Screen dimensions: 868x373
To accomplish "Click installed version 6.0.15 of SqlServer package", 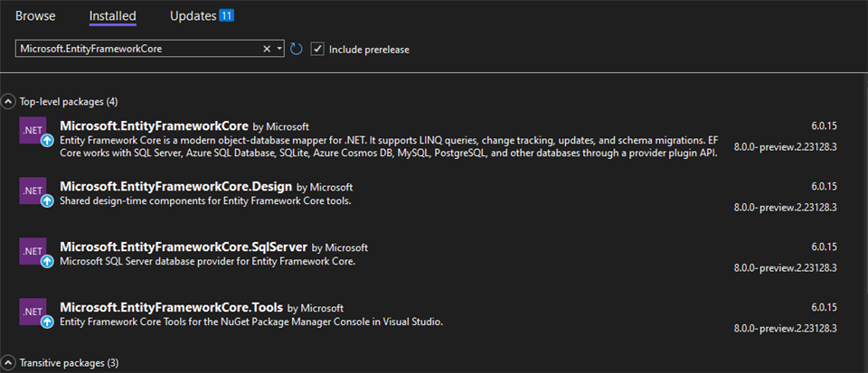I will click(x=824, y=247).
